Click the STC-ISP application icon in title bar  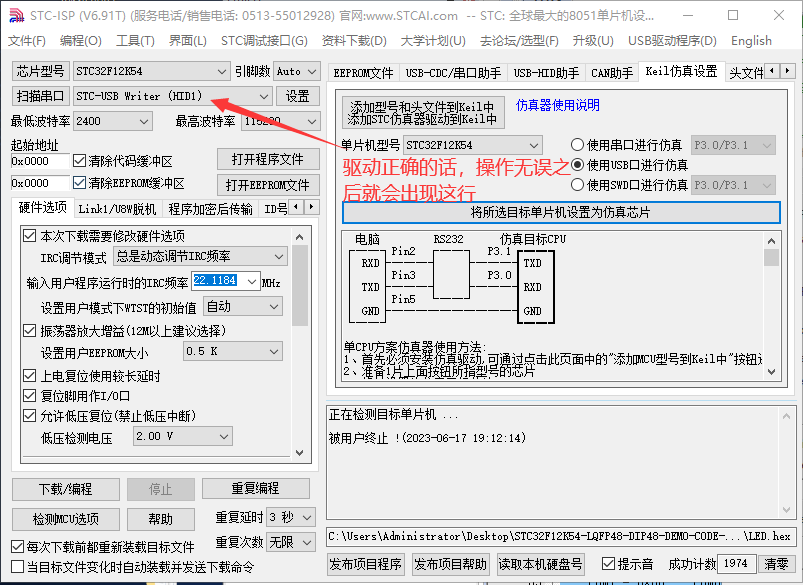tap(16, 15)
